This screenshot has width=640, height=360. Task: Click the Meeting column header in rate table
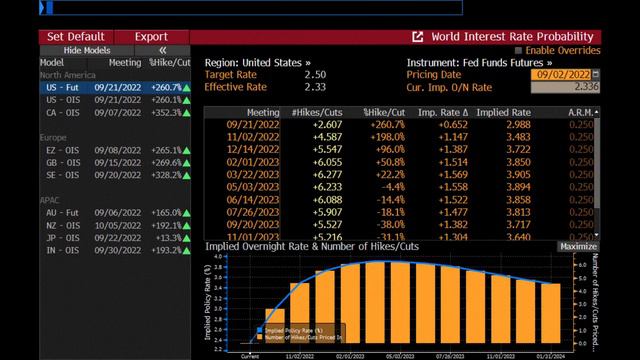[x=263, y=113]
